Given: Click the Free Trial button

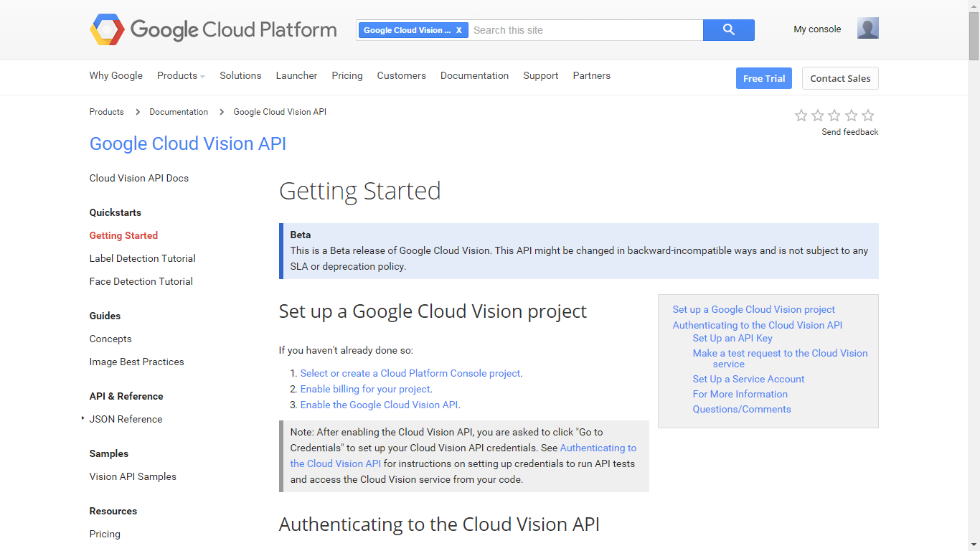Looking at the screenshot, I should [x=764, y=78].
